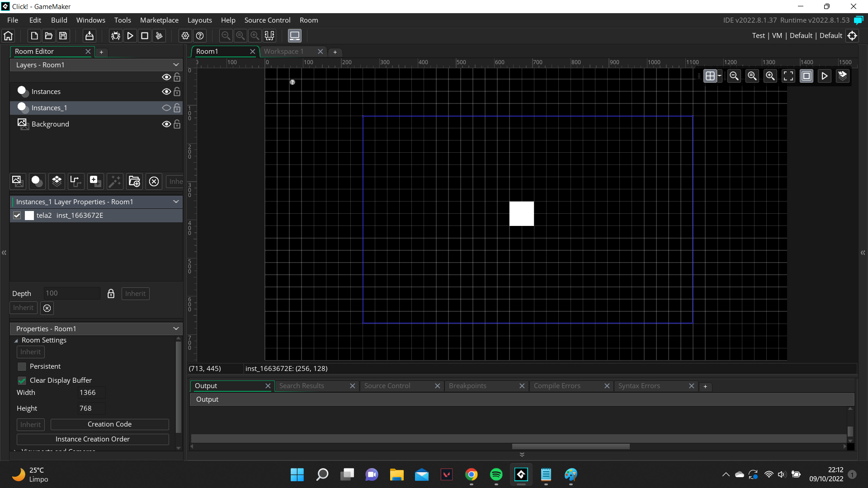Delete the selected layer

click(x=154, y=181)
